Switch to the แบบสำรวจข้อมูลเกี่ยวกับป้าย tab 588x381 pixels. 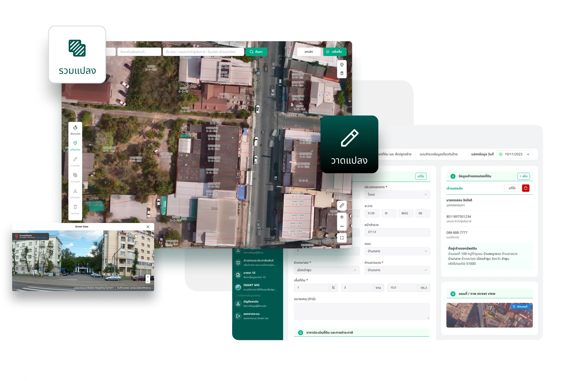438,154
